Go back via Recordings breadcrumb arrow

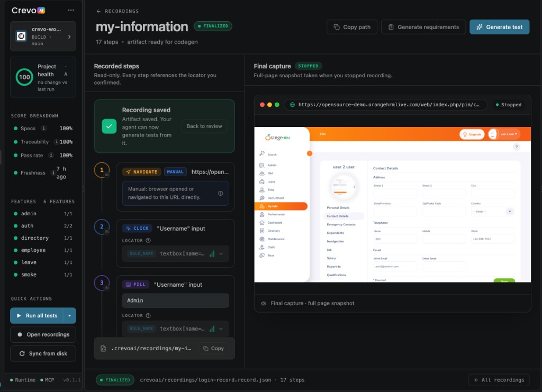[98, 11]
